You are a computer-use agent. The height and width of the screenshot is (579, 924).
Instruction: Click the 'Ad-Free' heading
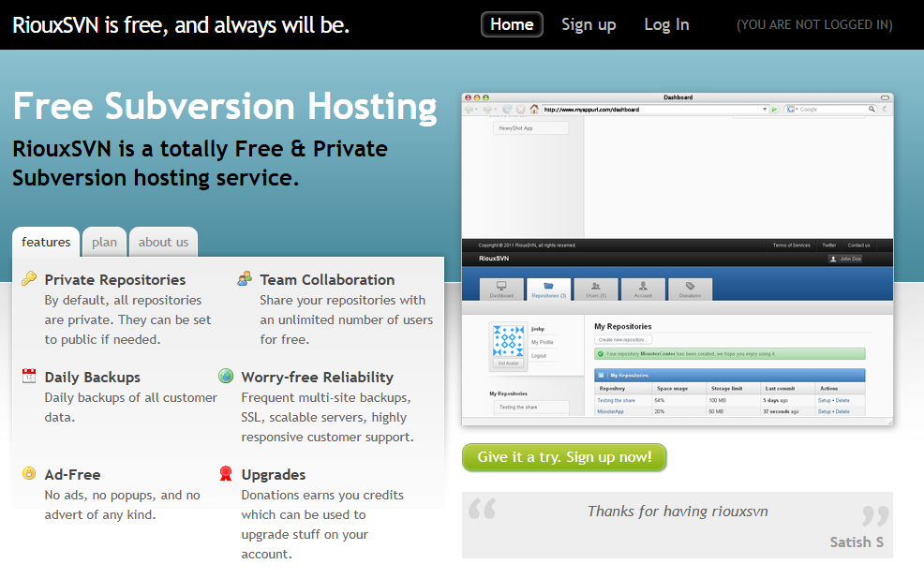click(x=72, y=475)
